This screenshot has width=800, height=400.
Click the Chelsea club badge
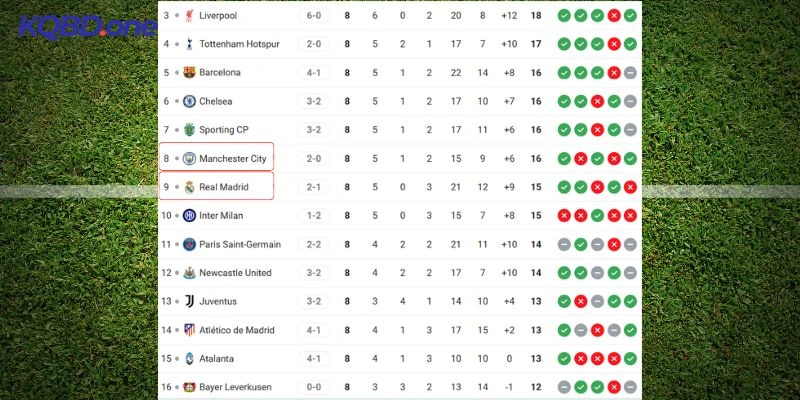pyautogui.click(x=189, y=101)
